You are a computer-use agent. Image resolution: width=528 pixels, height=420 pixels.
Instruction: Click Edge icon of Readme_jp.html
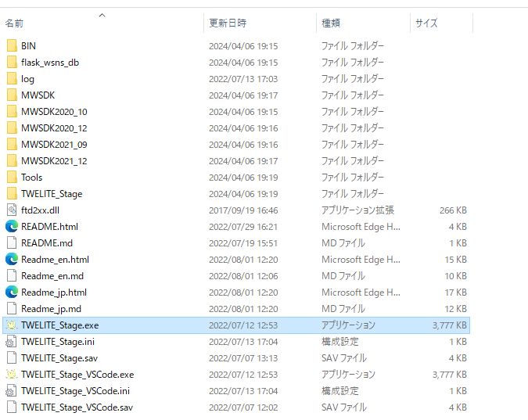click(x=12, y=293)
